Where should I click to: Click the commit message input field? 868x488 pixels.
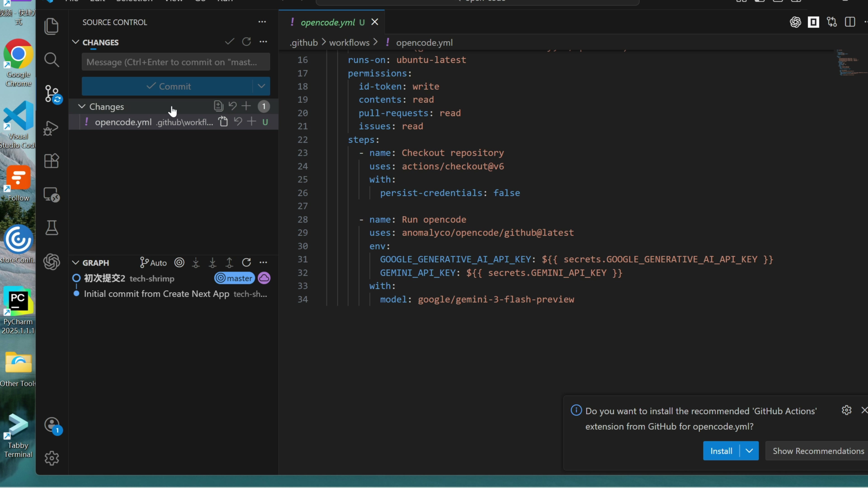point(176,62)
